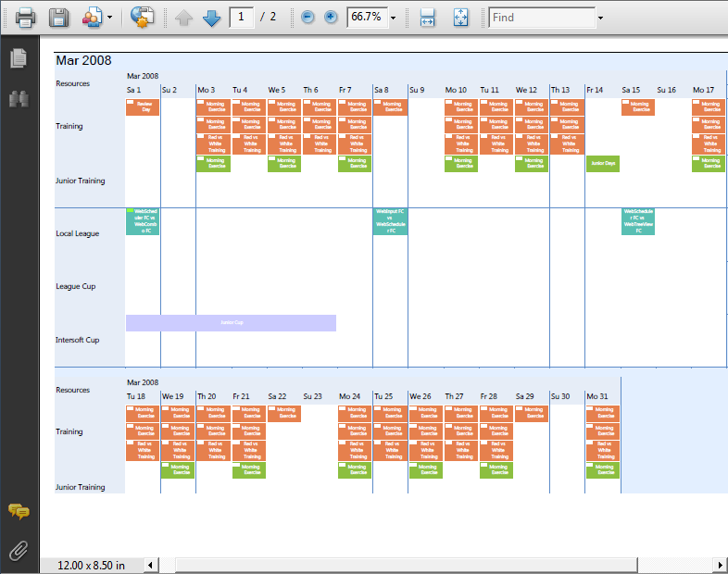This screenshot has height=574, width=728.
Task: Click the previous page up arrow
Action: pyautogui.click(x=184, y=18)
